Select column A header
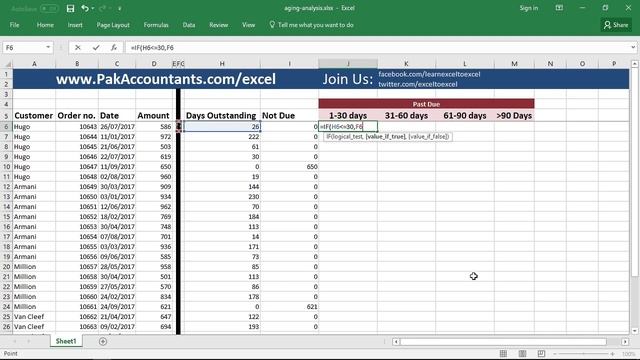 pyautogui.click(x=34, y=64)
